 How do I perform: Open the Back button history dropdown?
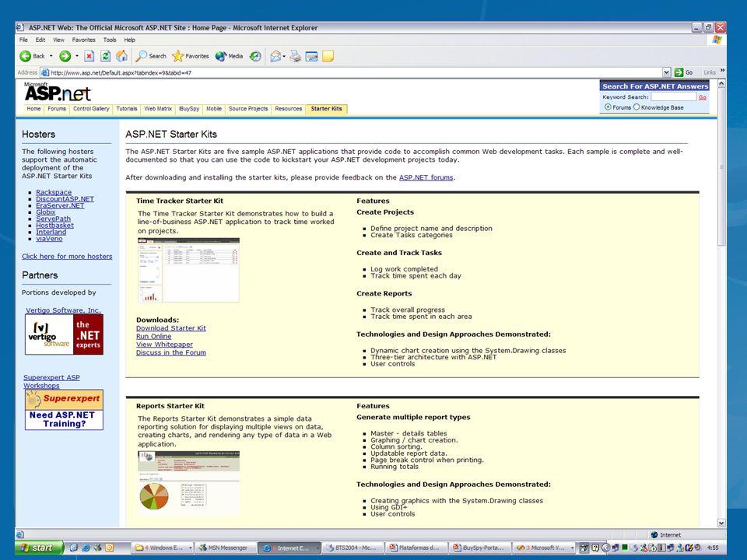[x=51, y=56]
